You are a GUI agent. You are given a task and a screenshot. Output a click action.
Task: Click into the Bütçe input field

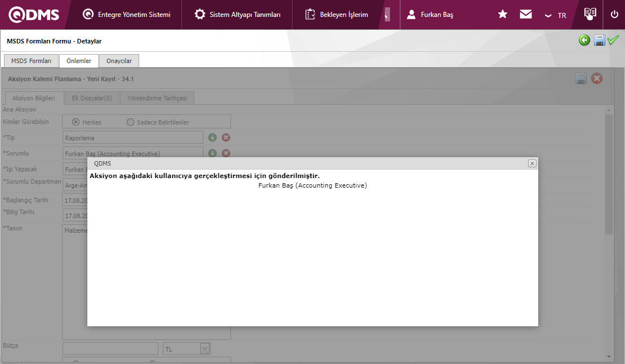pyautogui.click(x=110, y=349)
